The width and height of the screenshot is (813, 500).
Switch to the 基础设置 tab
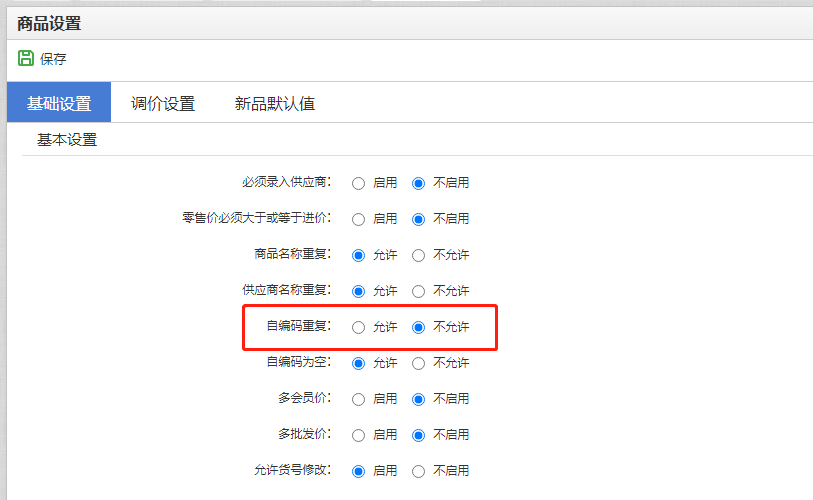coord(59,103)
